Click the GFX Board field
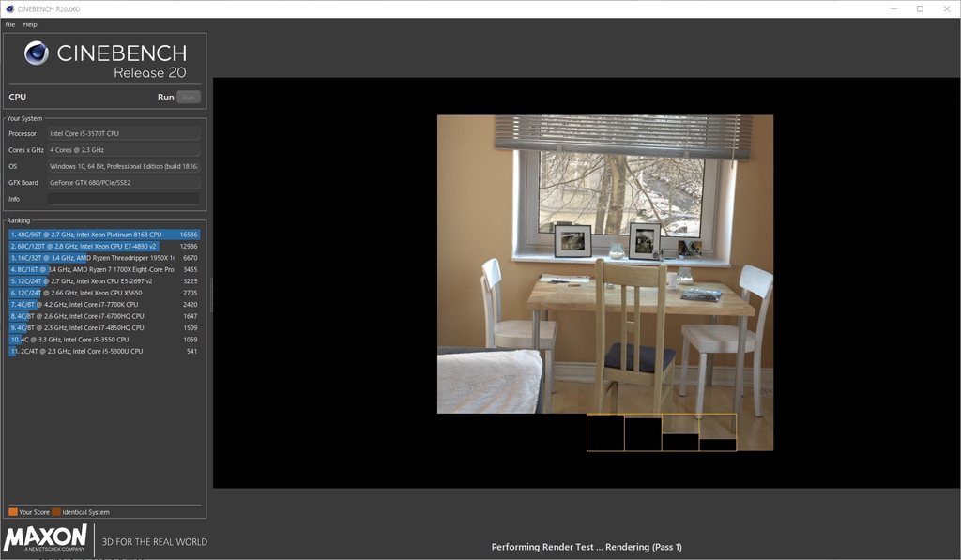 click(123, 182)
